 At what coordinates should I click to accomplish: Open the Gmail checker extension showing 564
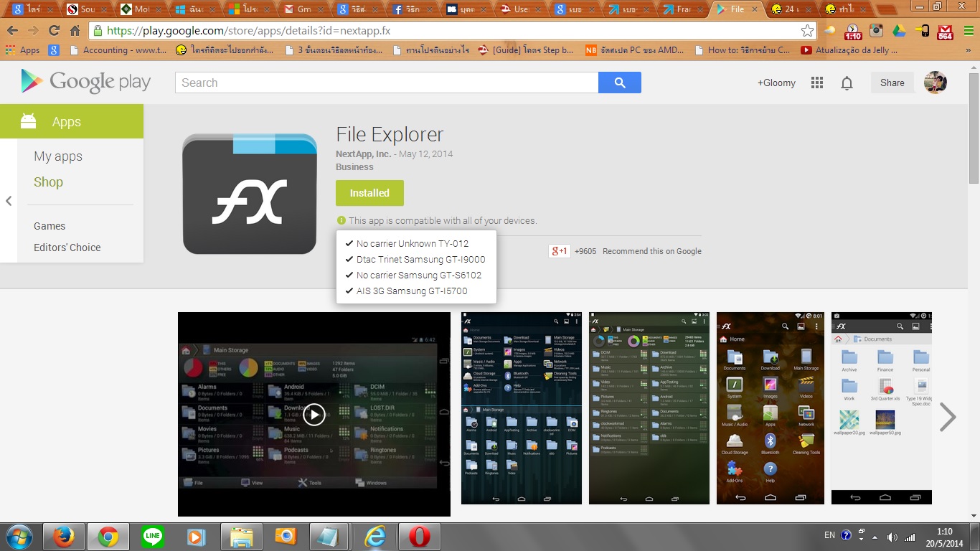(945, 32)
